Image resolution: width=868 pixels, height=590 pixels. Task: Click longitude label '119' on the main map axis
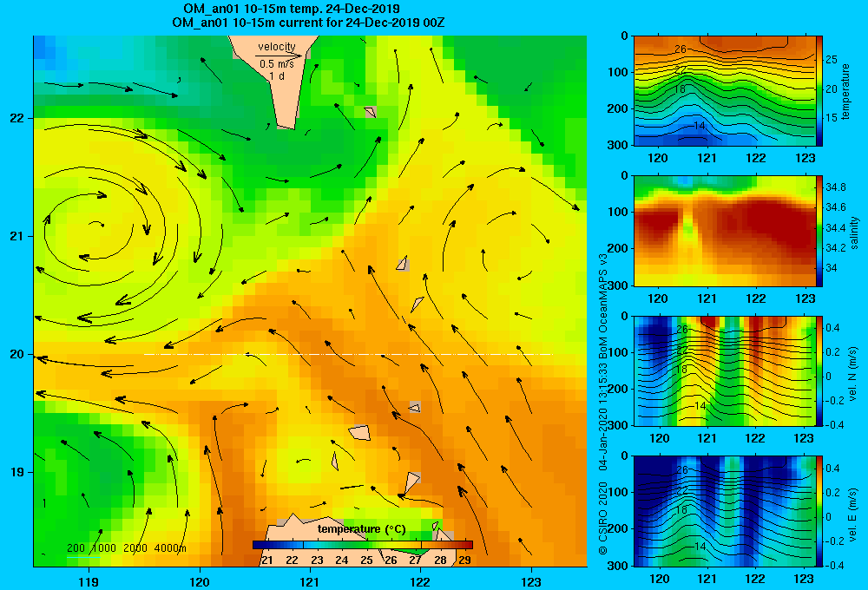coord(89,581)
